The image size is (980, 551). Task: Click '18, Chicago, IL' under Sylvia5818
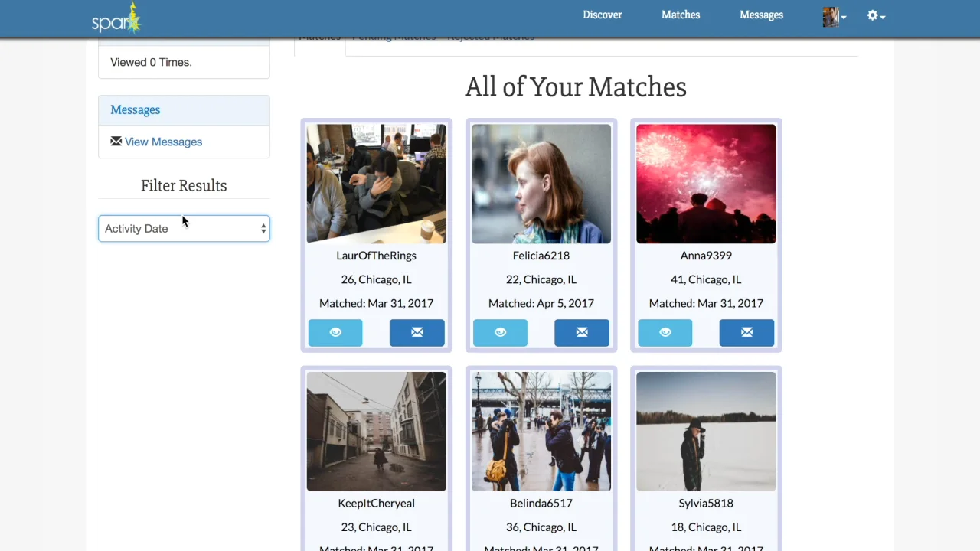[706, 527]
